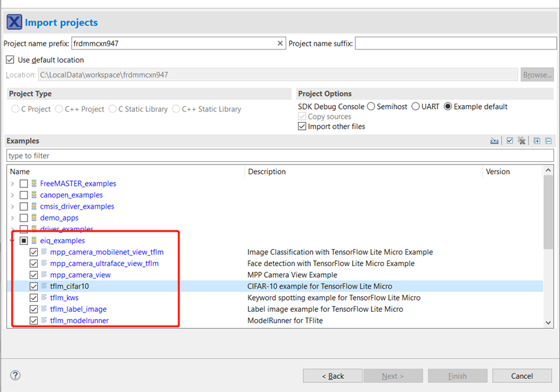The height and width of the screenshot is (392, 560).
Task: Expand the FreeMASTER_examples tree node
Action: 12,184
